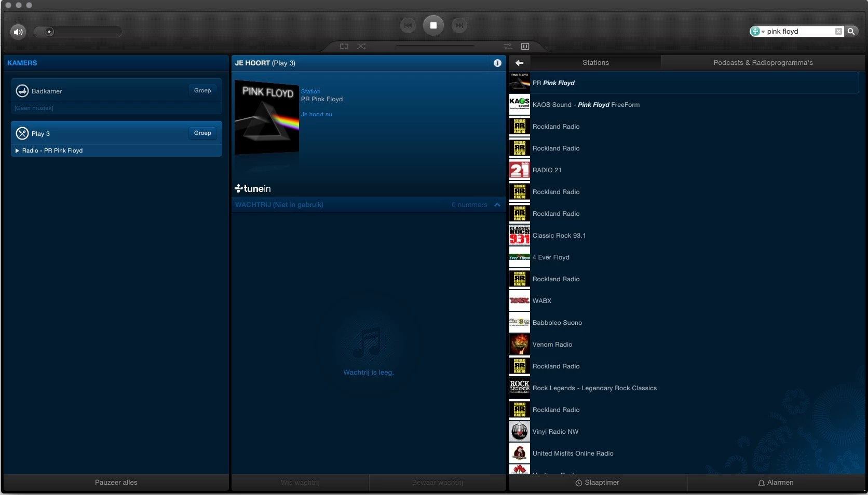
Task: Show info for the now playing station
Action: [497, 63]
